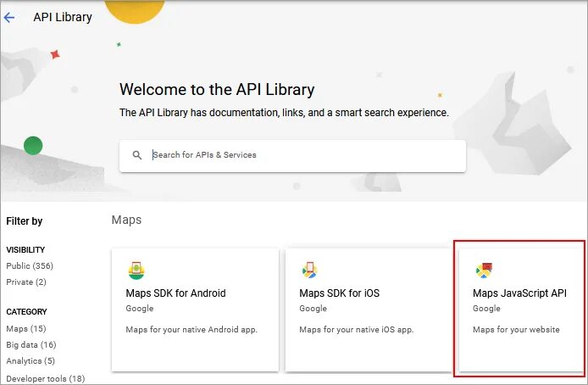Screen dimensions: 588x385
Task: Click Google publisher under Maps SDK for iOS
Action: click(x=313, y=309)
